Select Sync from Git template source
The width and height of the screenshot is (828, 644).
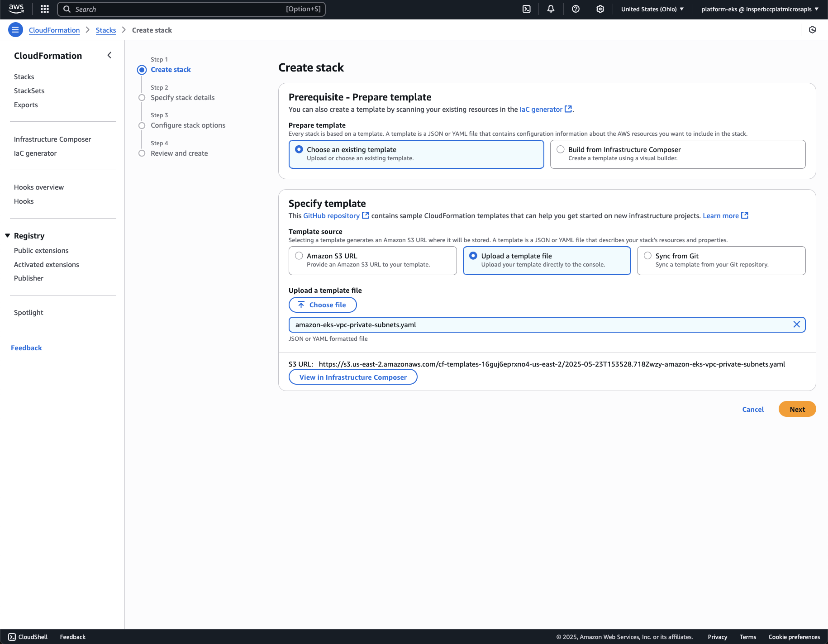click(647, 256)
